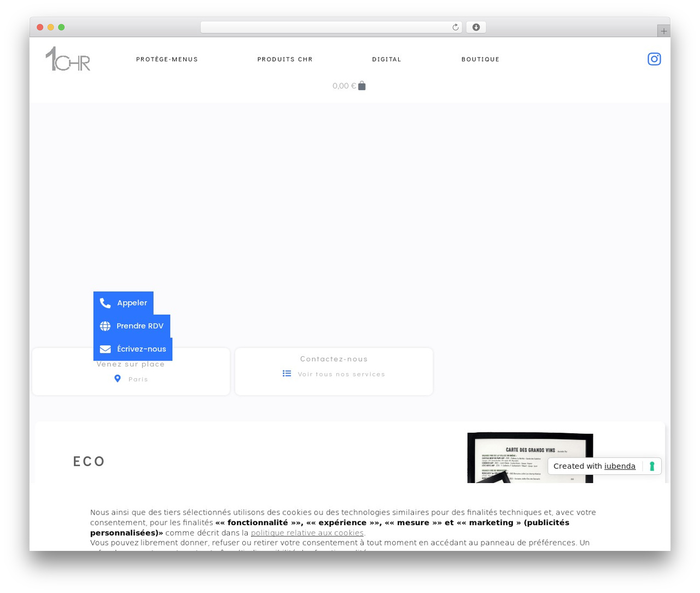Click the Venez sur place heading
This screenshot has height=593, width=700.
[131, 364]
